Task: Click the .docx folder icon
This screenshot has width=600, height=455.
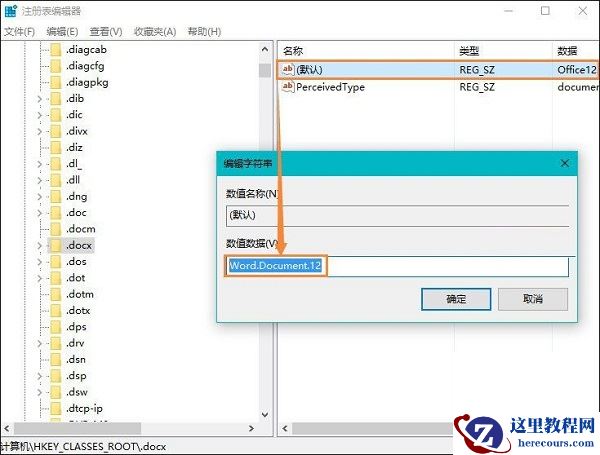Action: [56, 245]
